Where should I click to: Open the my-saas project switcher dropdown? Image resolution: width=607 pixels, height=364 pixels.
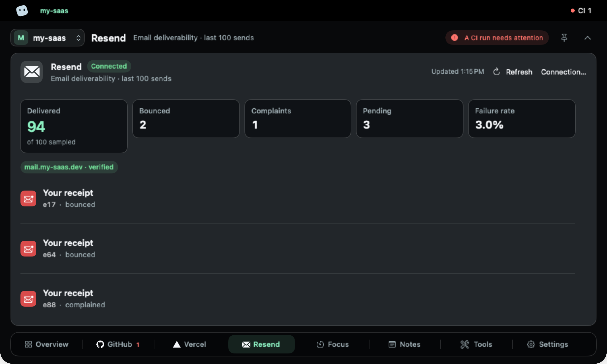tap(48, 38)
